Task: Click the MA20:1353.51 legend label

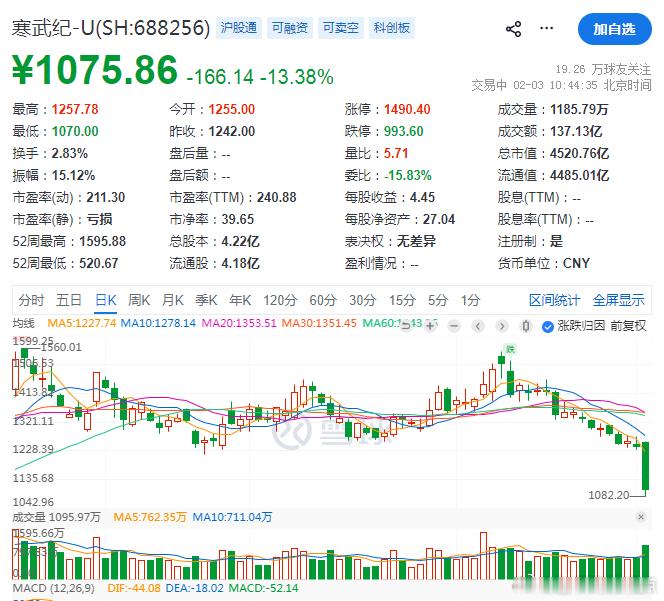Action: (x=239, y=323)
